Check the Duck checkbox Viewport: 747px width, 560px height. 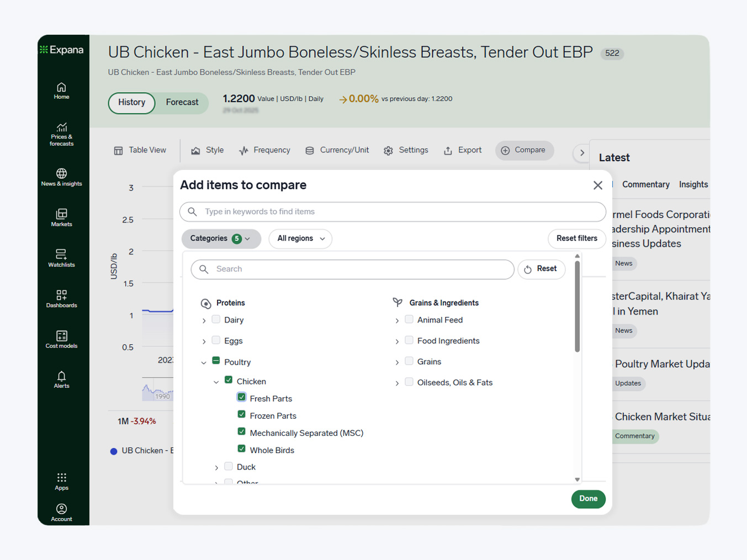pos(229,466)
